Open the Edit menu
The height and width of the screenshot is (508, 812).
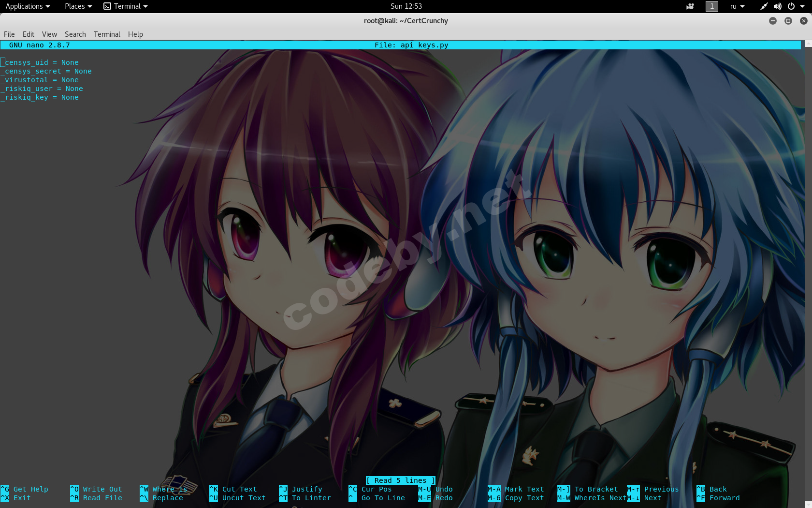pos(29,34)
